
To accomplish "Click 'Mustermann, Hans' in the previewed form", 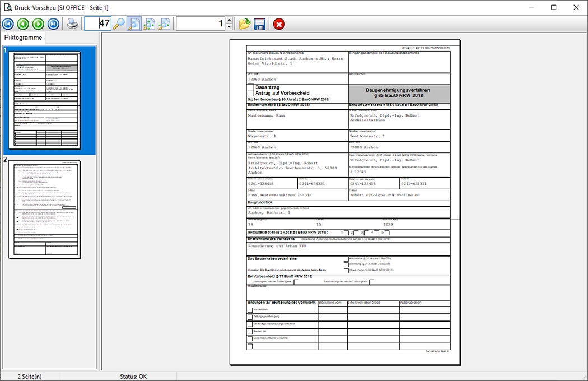I will (267, 115).
